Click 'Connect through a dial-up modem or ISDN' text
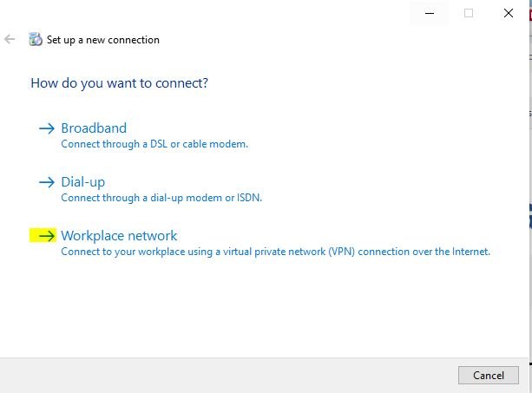The height and width of the screenshot is (393, 532). tap(161, 198)
